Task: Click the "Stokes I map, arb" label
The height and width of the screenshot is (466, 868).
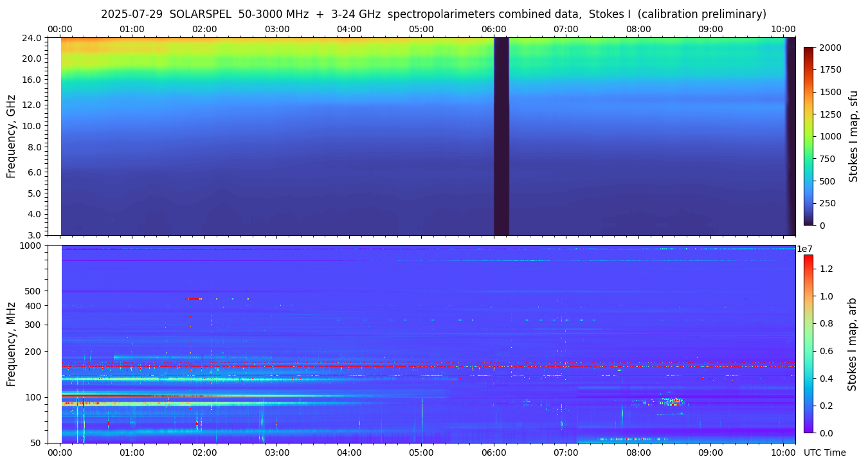Action: pos(853,344)
